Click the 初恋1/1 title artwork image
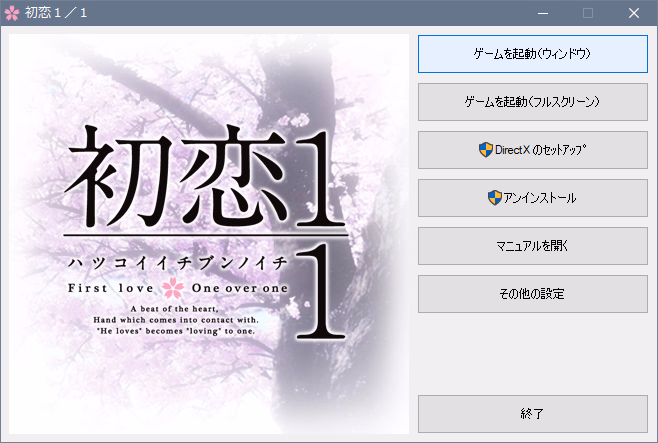 click(209, 234)
